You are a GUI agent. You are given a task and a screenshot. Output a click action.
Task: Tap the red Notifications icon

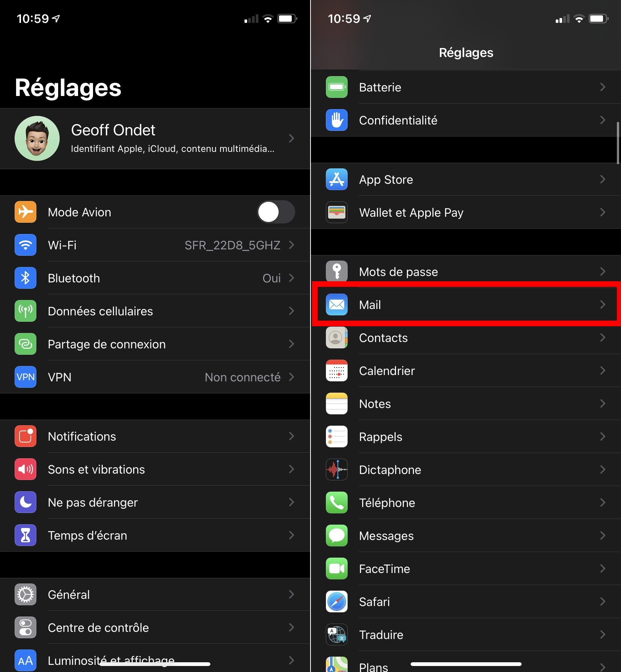[25, 436]
